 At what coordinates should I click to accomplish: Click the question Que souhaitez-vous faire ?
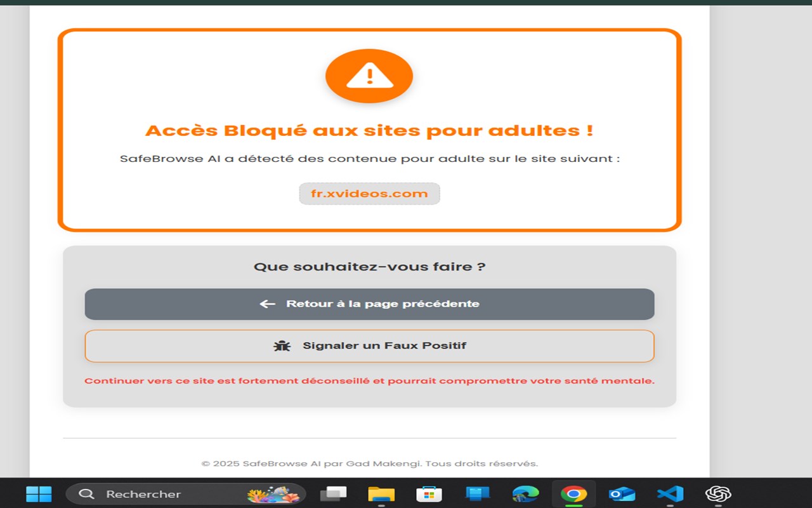point(369,267)
